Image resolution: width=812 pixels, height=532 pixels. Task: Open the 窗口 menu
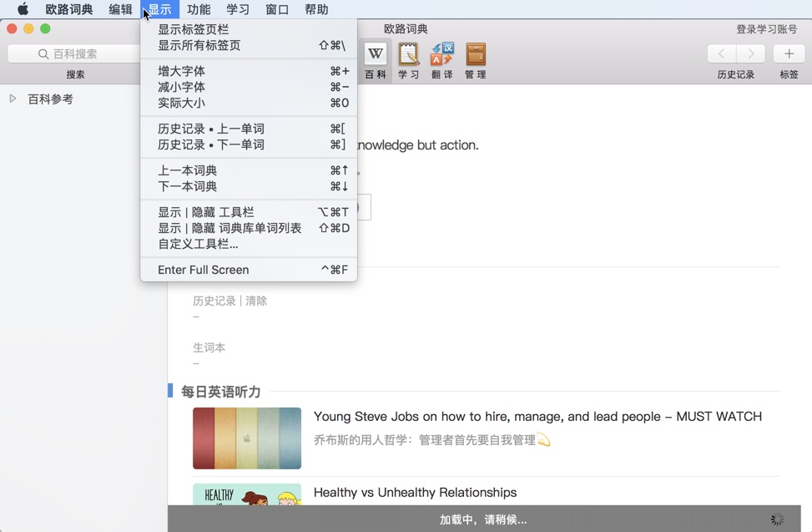pyautogui.click(x=277, y=9)
